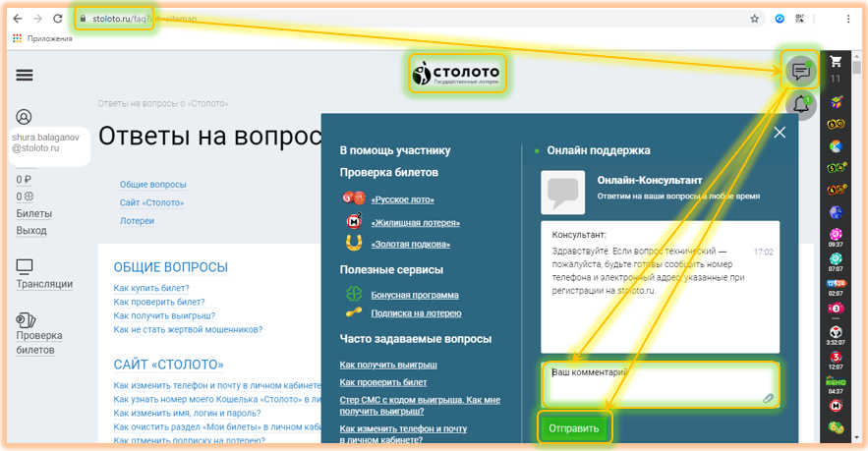This screenshot has width=868, height=451.
Task: Select the КЕНО lottery icon
Action: 836,382
